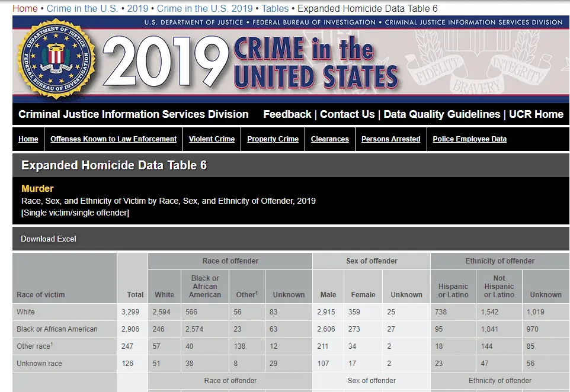This screenshot has width=570, height=392.
Task: Open Offenses Known to Law Enforcement menu
Action: 114,139
